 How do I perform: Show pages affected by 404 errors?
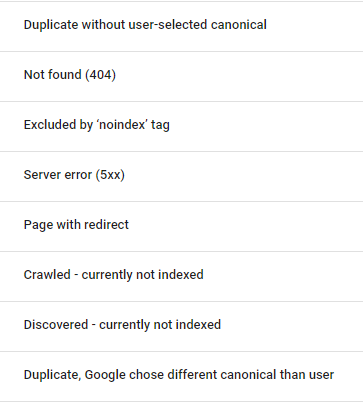pos(181,76)
